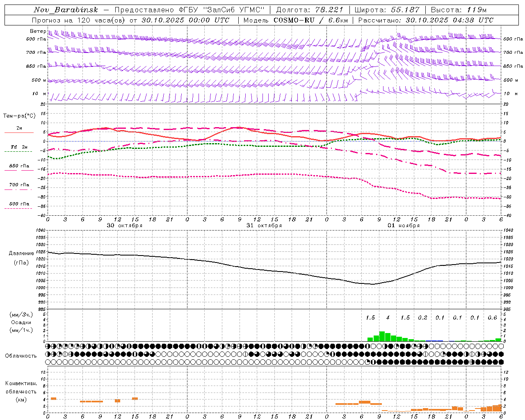Screen dimensions: 525x420
Task: Click the 'Ветер' wind panel label
Action: [38, 31]
